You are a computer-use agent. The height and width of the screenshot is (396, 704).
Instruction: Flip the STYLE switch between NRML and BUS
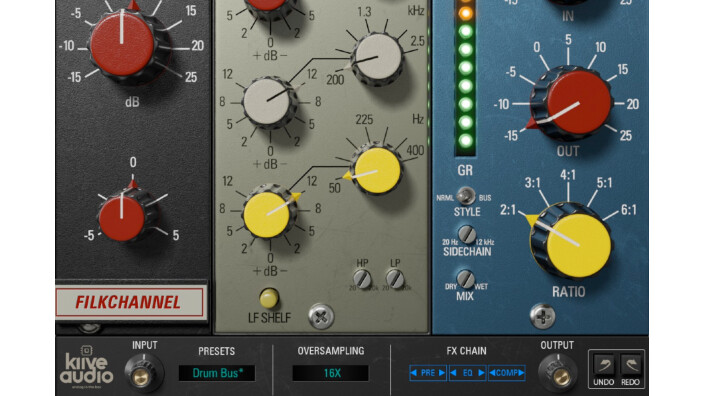click(x=466, y=196)
